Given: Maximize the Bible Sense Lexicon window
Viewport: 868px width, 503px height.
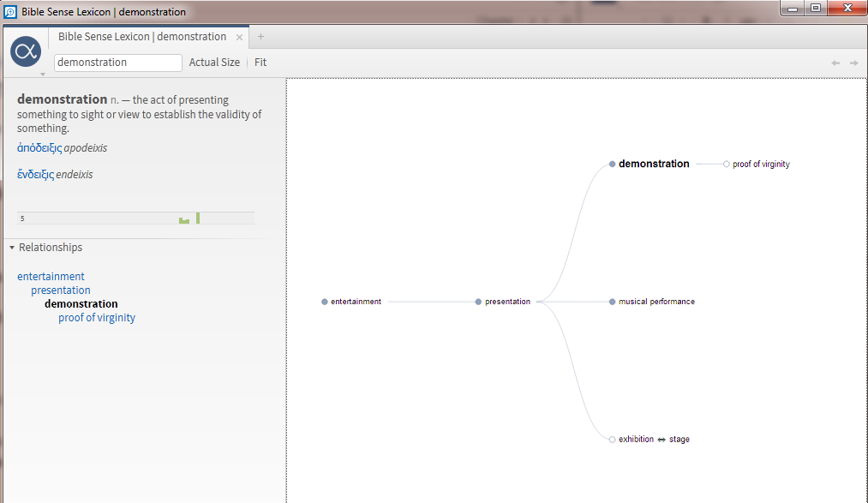Looking at the screenshot, I should click(x=816, y=9).
